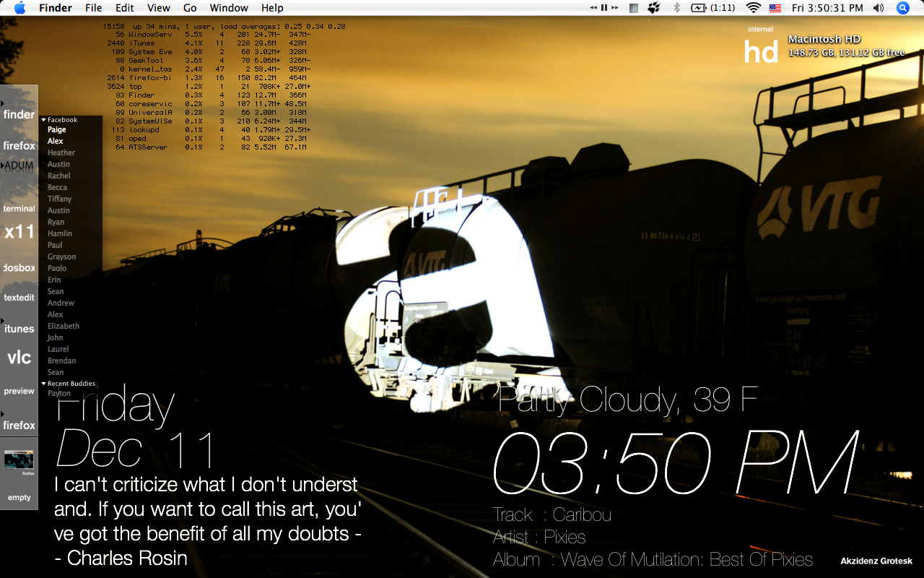Open the empty trash dock item
The height and width of the screenshot is (578, 924).
coord(19,497)
